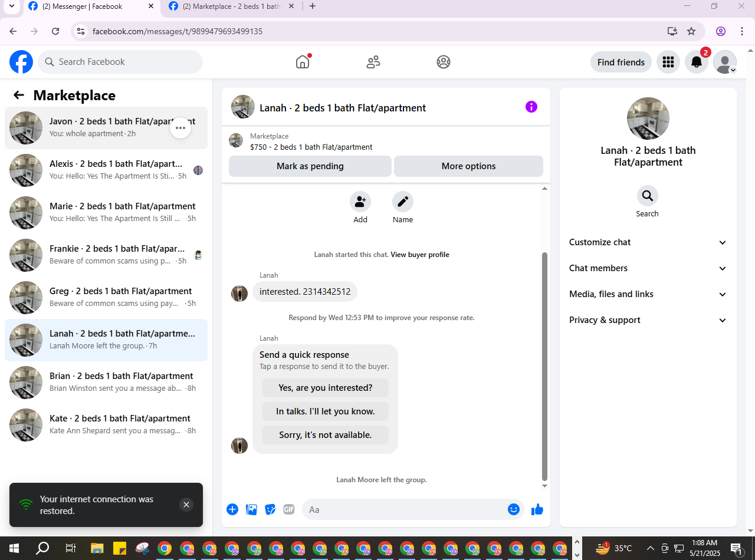The height and width of the screenshot is (560, 755).
Task: Focus the Search Facebook box
Action: tap(120, 62)
